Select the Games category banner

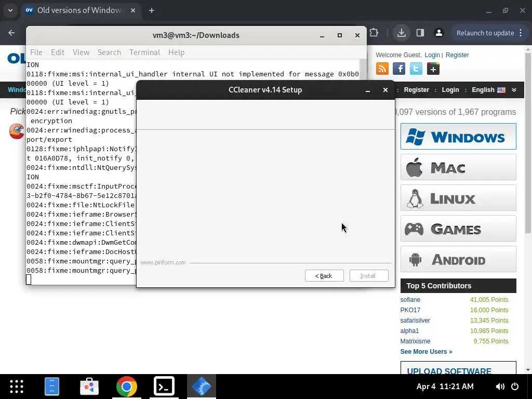(458, 229)
